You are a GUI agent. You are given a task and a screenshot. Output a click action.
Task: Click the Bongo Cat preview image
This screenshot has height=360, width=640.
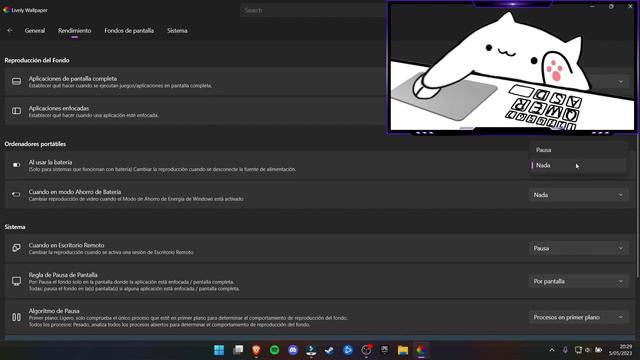click(512, 67)
